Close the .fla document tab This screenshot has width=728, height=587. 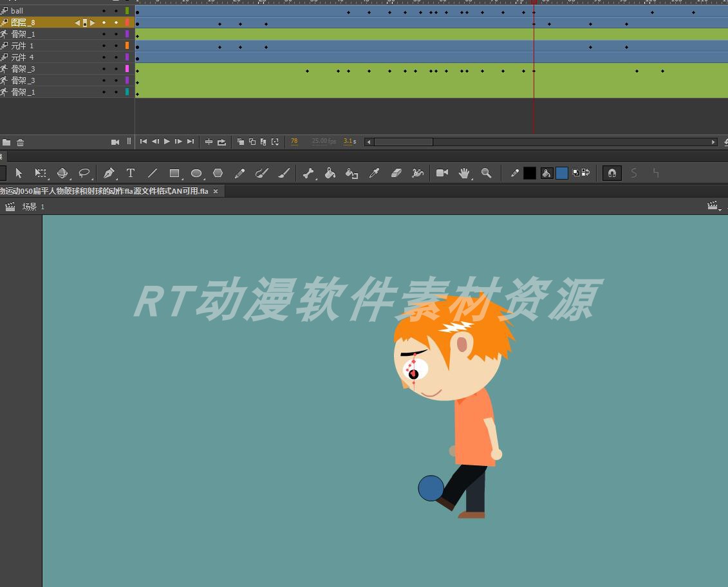[216, 191]
